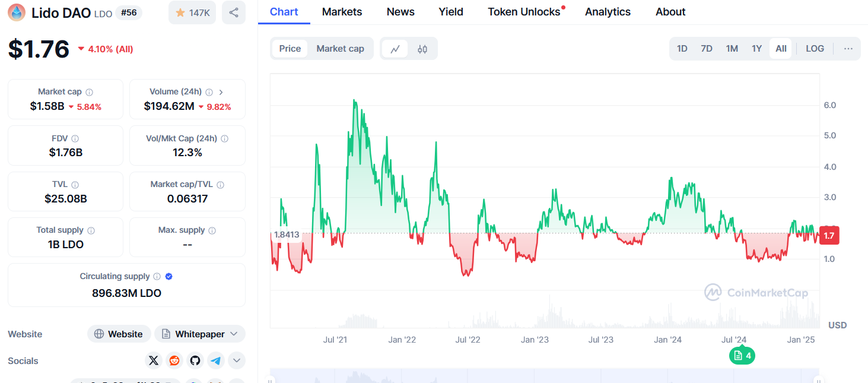Visit the Lido DAO Website link
This screenshot has height=383, width=868.
tap(119, 334)
